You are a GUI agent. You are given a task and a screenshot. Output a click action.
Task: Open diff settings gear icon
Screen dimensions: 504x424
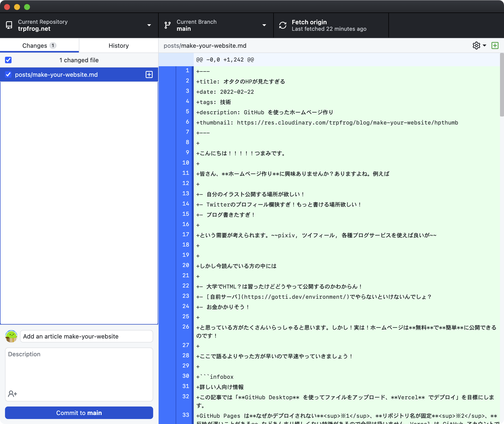pyautogui.click(x=476, y=45)
